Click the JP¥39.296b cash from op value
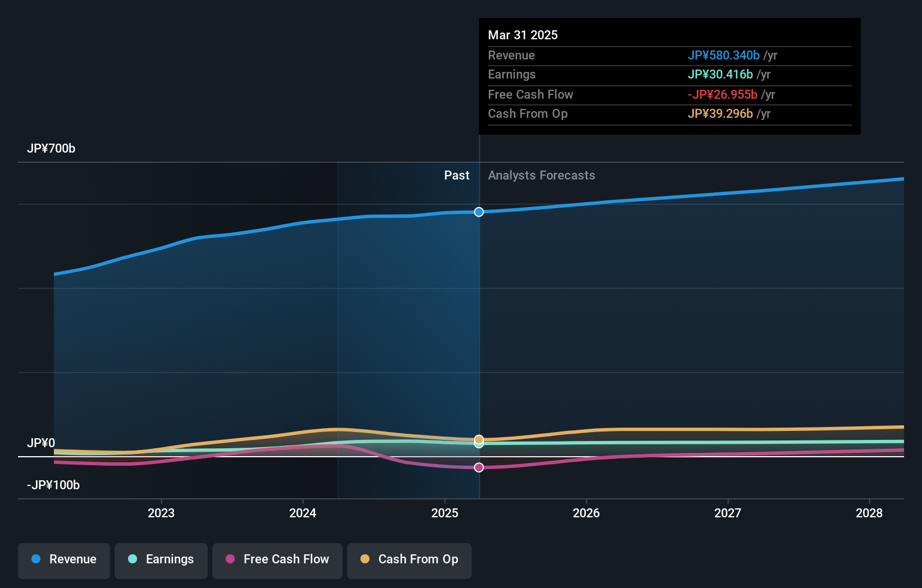 [x=720, y=114]
